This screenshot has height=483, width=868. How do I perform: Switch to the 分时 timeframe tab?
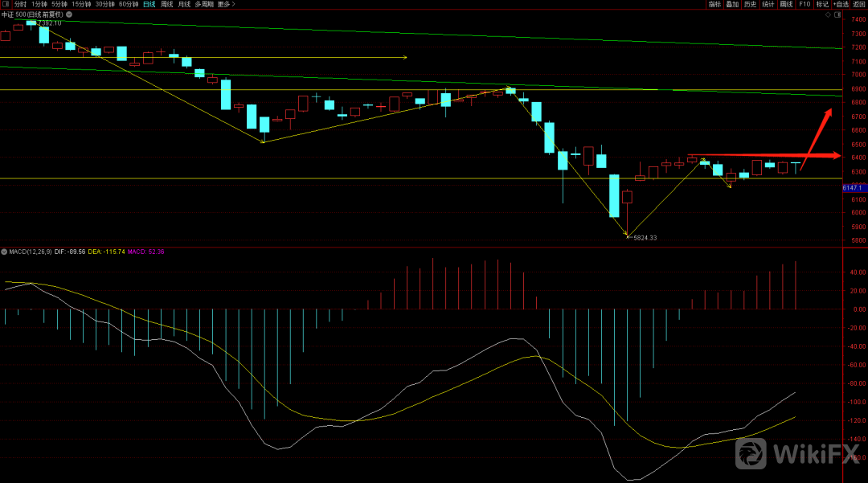[x=20, y=4]
